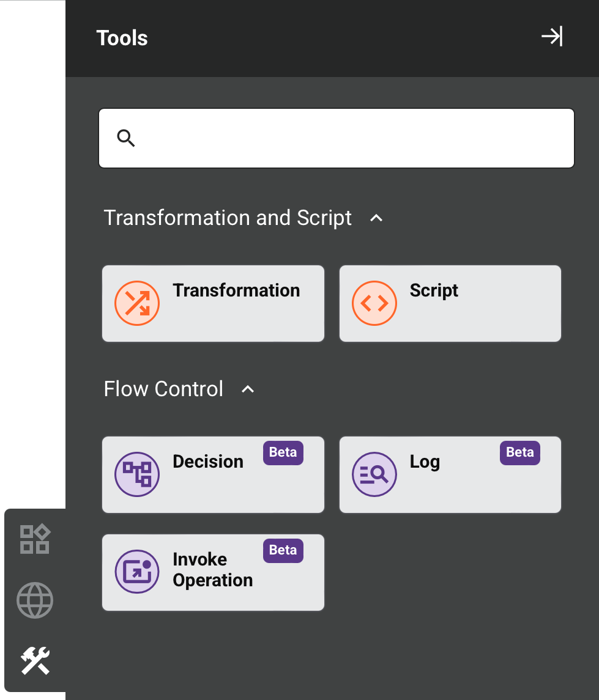Collapse the Flow Control section
Screen dimensions: 599x700
point(247,389)
